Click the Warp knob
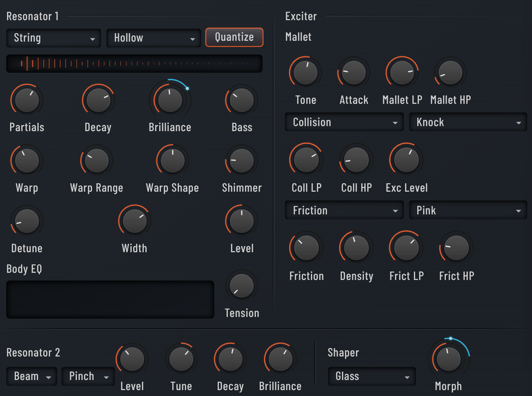The height and width of the screenshot is (396, 532). [x=27, y=161]
